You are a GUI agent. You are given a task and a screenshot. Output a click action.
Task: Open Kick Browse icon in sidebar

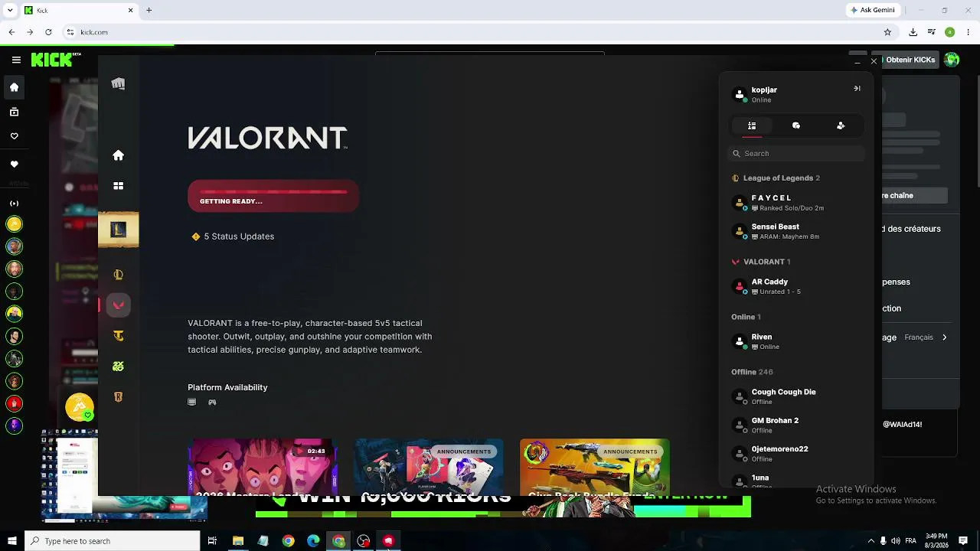click(x=14, y=112)
